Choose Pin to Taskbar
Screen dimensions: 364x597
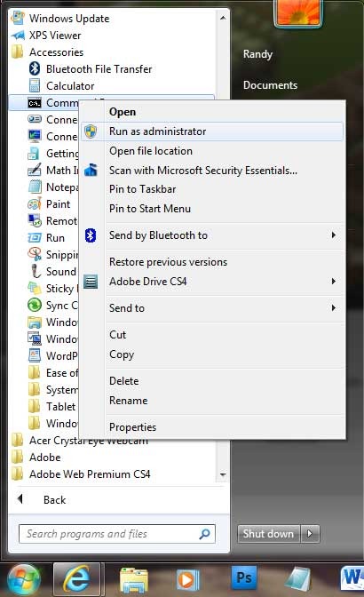pos(212,189)
